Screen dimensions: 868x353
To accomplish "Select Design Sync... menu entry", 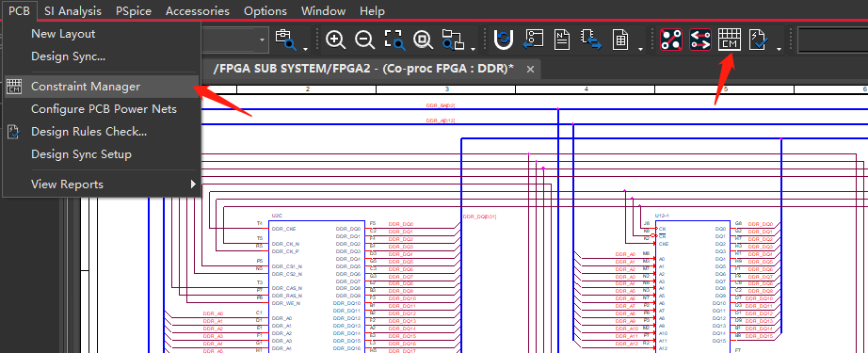I will 102,56.
